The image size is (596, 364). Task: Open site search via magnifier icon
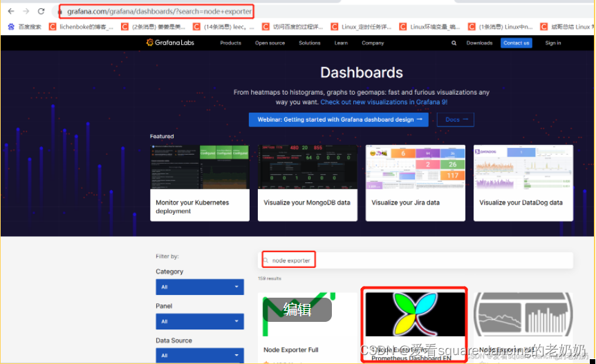(x=454, y=43)
